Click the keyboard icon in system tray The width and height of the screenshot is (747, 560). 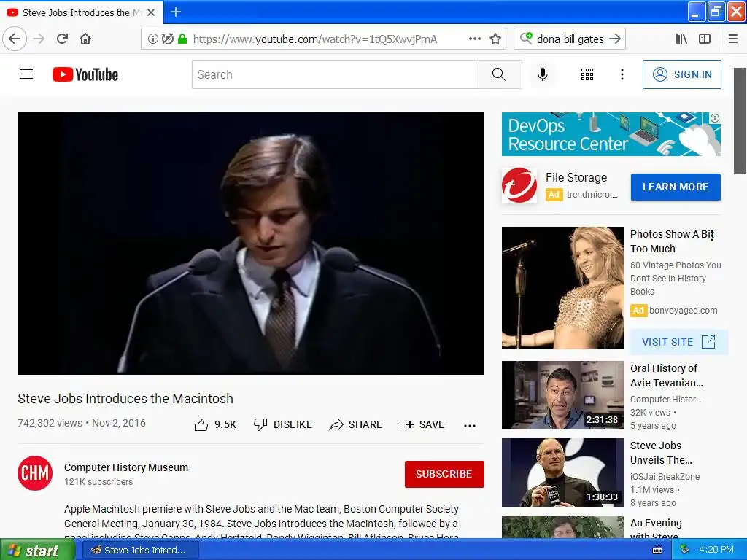point(657,551)
